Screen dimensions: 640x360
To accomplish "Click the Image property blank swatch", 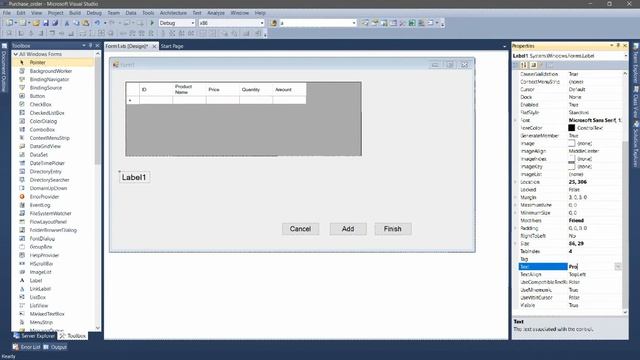I will click(571, 143).
